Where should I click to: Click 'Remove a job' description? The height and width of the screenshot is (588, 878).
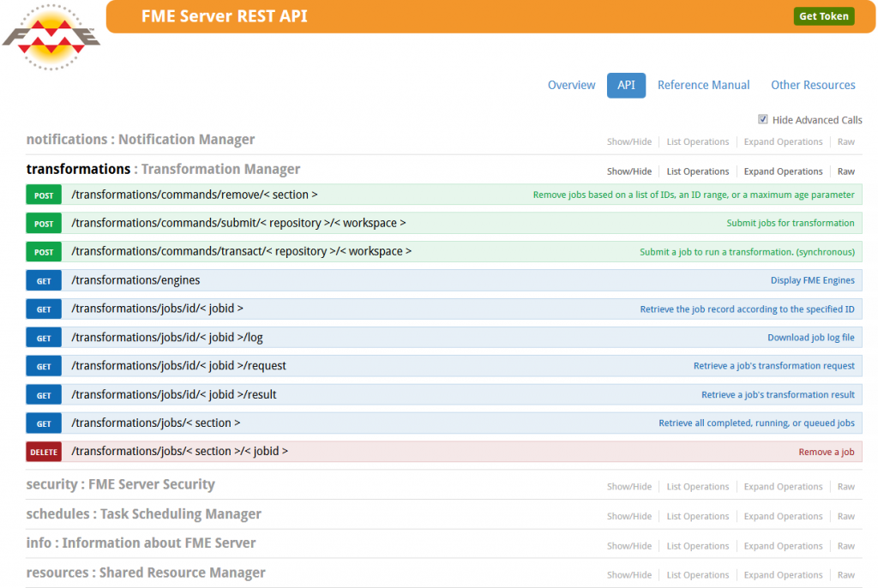coord(827,452)
